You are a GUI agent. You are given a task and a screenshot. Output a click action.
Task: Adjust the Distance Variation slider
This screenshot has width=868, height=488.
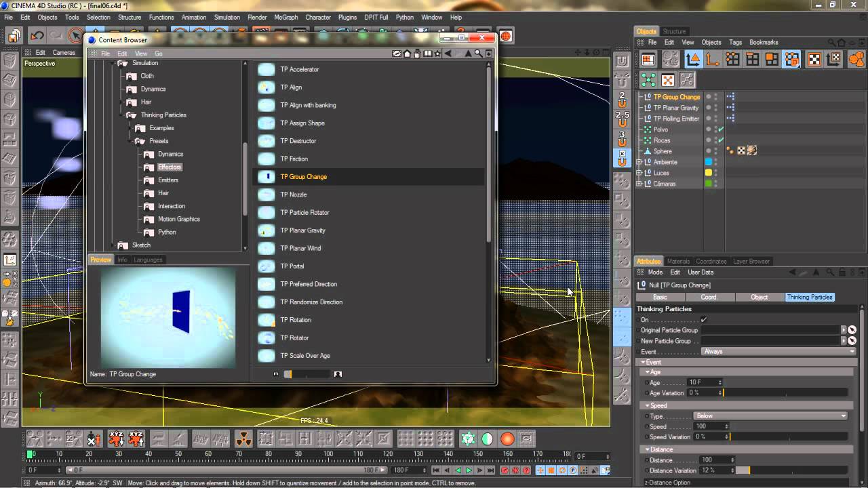792,470
